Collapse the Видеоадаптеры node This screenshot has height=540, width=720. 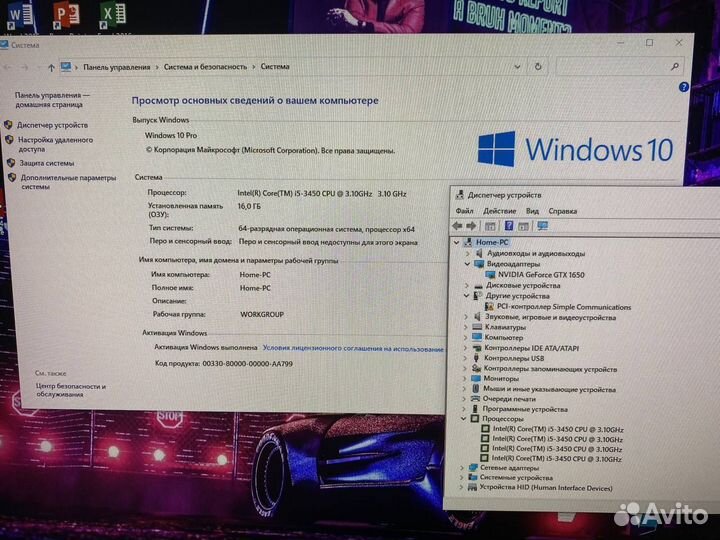[x=467, y=264]
